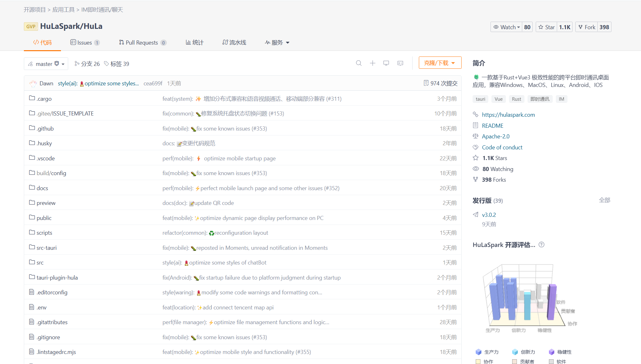
Task: Click the Fork button
Action: [x=586, y=27]
